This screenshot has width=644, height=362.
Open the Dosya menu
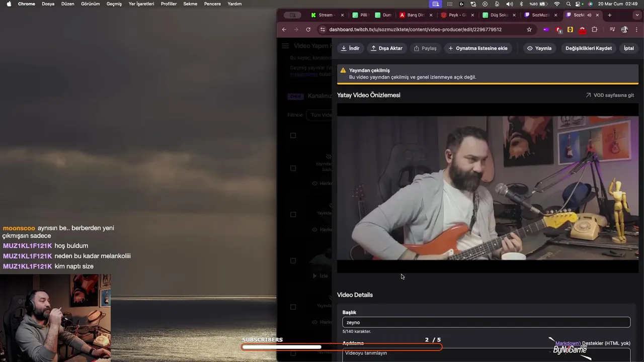[x=48, y=4]
